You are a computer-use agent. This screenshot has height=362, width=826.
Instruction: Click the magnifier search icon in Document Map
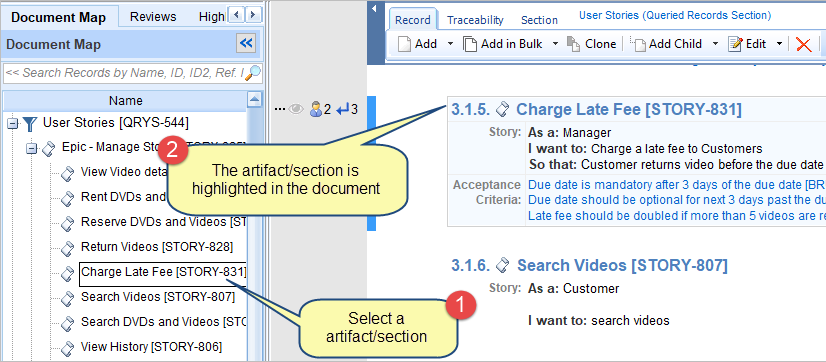(253, 73)
